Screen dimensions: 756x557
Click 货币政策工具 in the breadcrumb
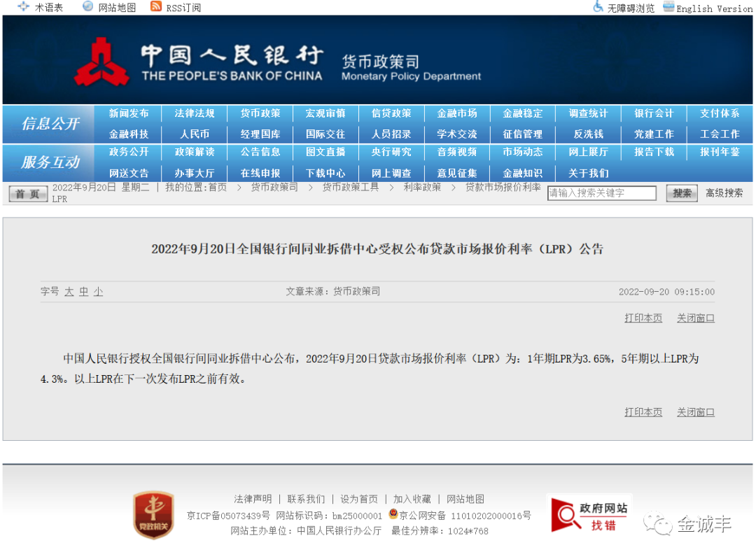tap(351, 187)
